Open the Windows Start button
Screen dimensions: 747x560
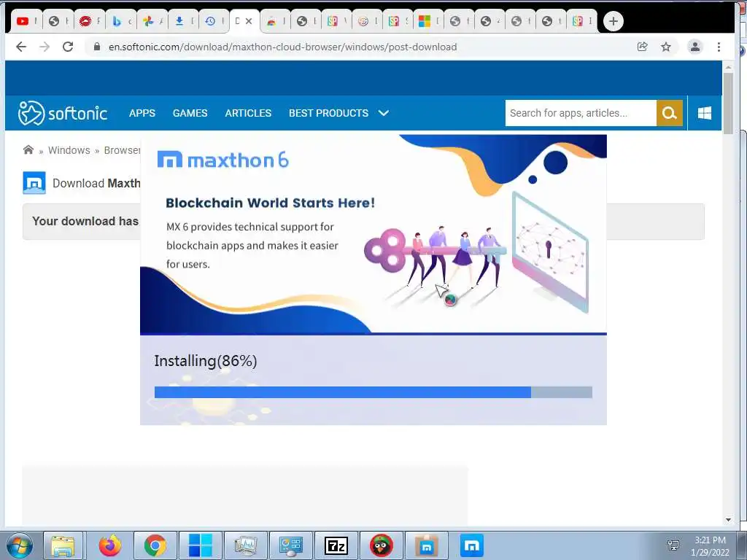19,545
